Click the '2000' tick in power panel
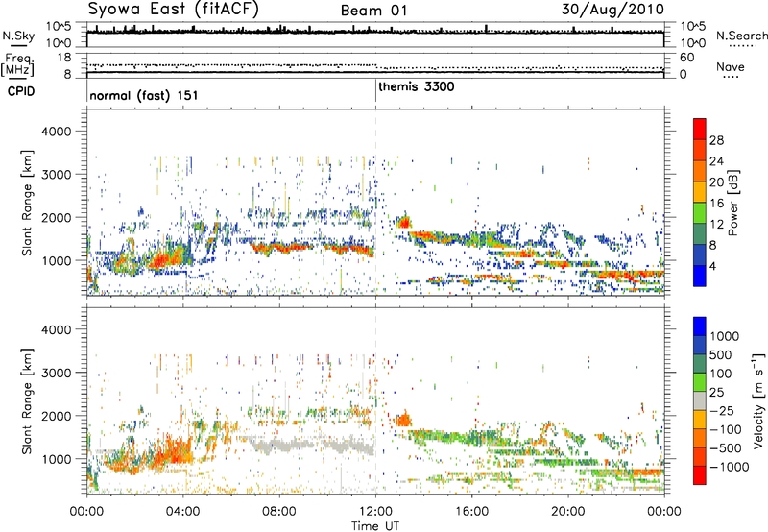 point(56,217)
